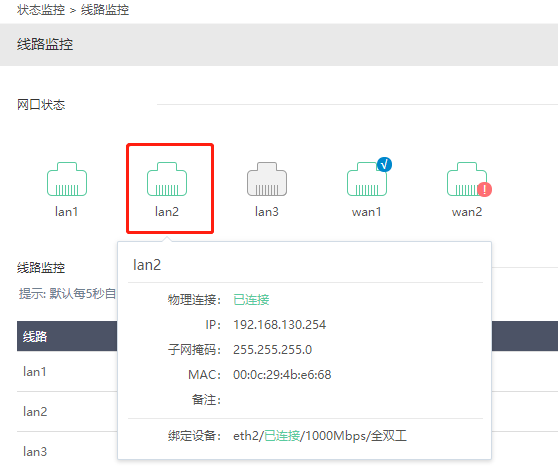The image size is (558, 466).
Task: Click the wan2 text label
Action: point(467,212)
